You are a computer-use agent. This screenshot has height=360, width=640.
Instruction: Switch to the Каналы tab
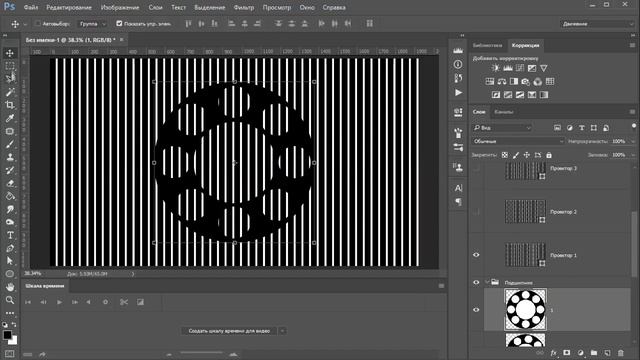coord(504,112)
